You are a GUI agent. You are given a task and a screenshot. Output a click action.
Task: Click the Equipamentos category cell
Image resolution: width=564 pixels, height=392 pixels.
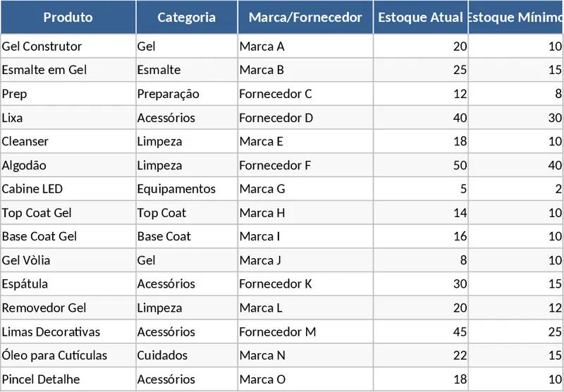click(x=187, y=189)
